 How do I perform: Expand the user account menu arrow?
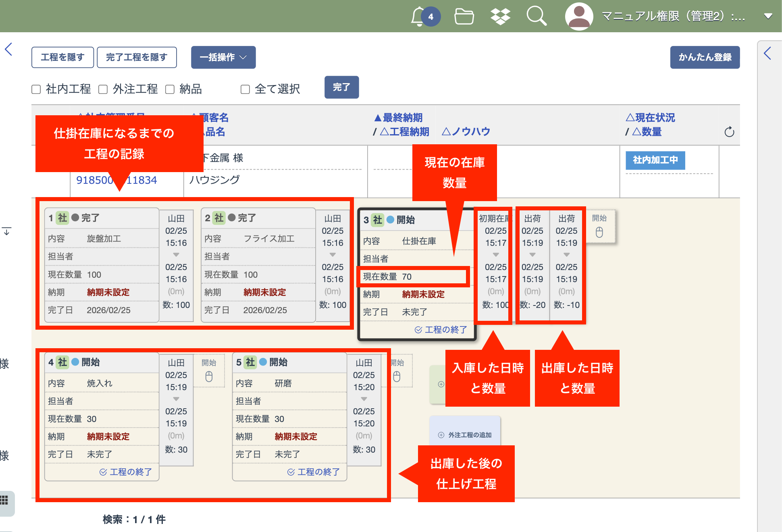pyautogui.click(x=768, y=17)
